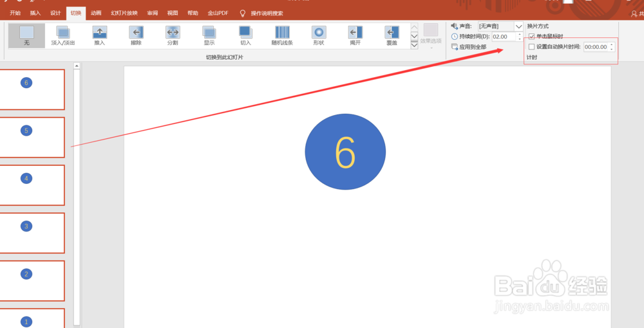Apply the 形状 shape transition
The width and height of the screenshot is (644, 328).
coord(319,35)
